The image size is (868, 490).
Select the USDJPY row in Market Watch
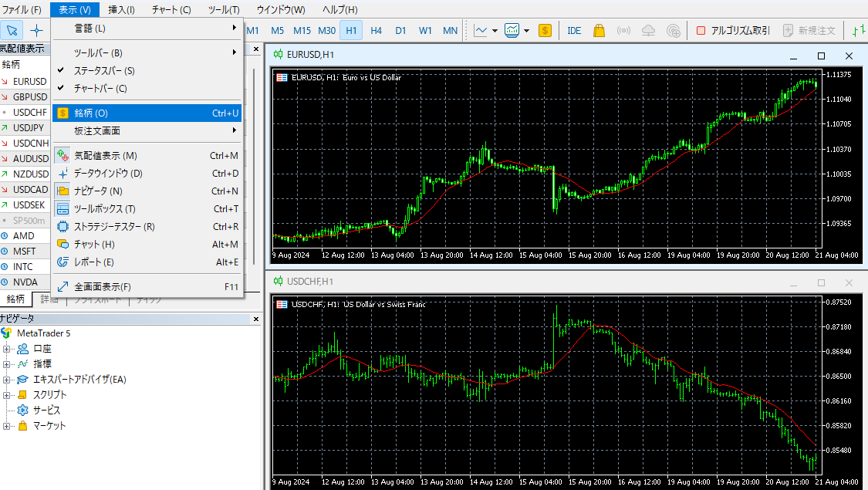click(x=29, y=127)
